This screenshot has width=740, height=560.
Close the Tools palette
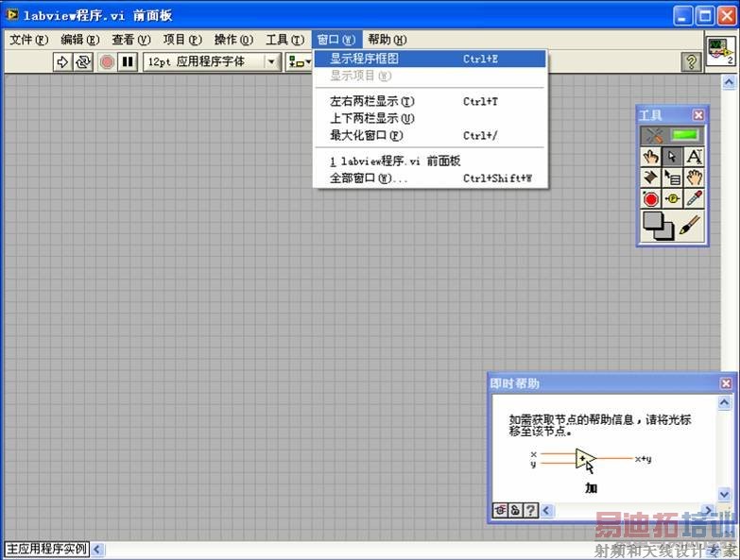pos(698,115)
